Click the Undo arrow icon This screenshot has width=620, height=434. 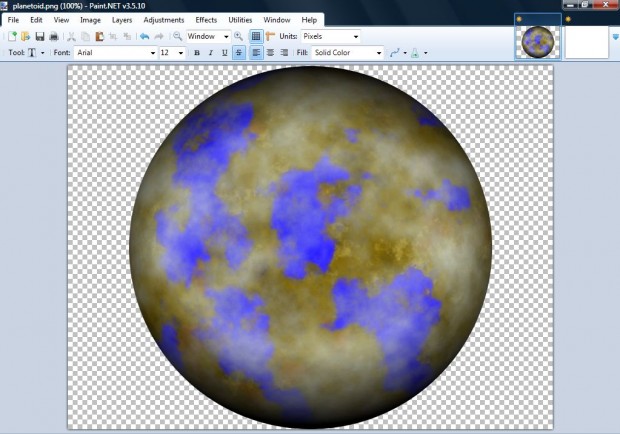[144, 36]
